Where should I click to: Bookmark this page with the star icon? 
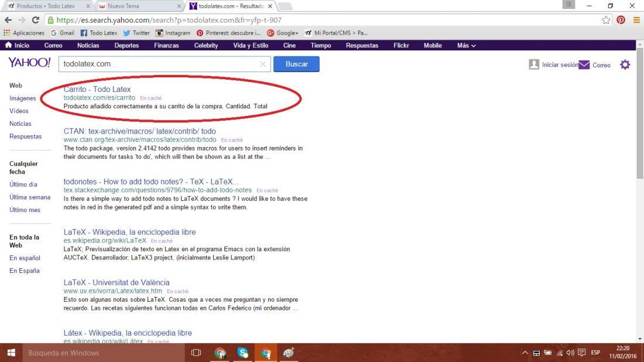[606, 20]
